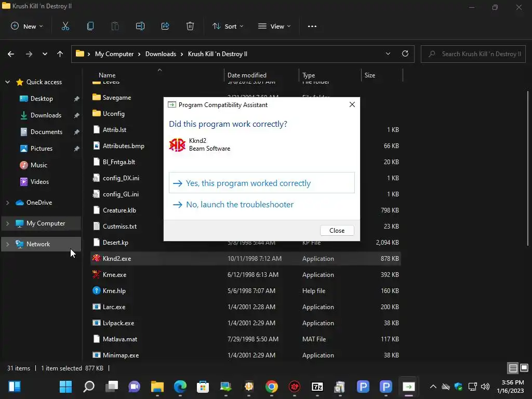Go back with the left arrow
This screenshot has width=532, height=399.
click(11, 54)
